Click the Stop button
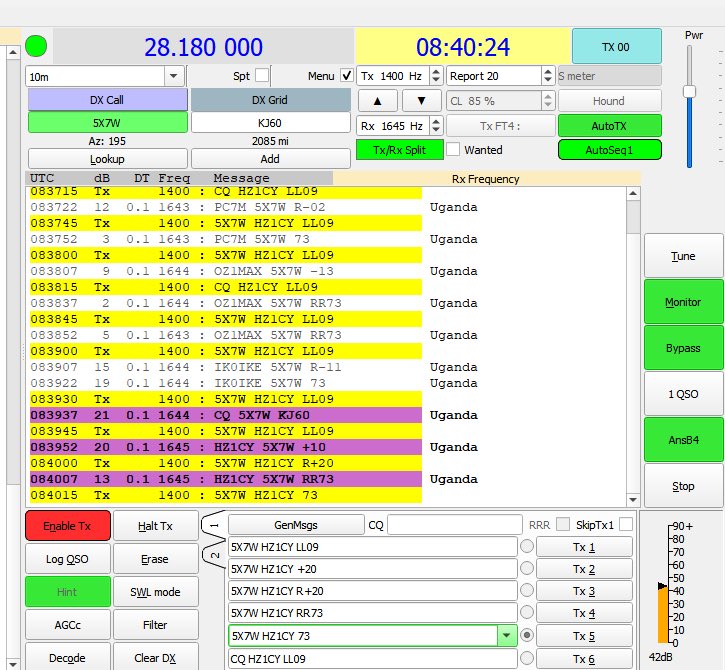725x670 pixels. (x=683, y=486)
